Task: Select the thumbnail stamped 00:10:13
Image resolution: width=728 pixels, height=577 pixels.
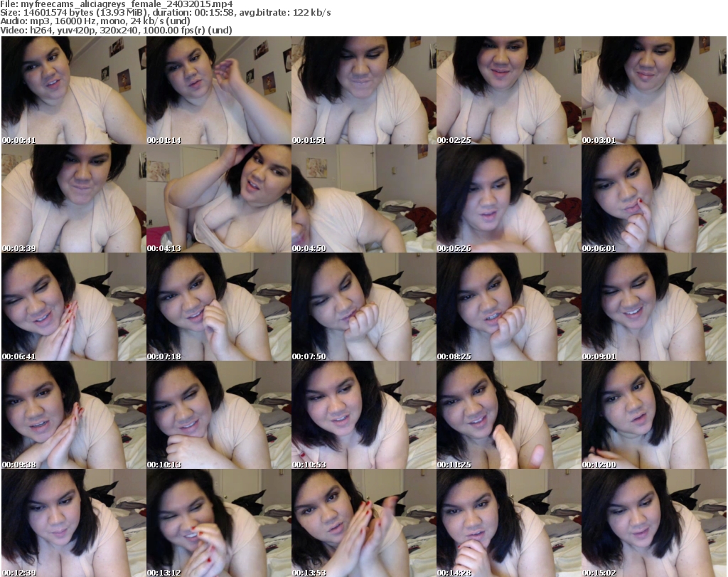Action: [219, 415]
